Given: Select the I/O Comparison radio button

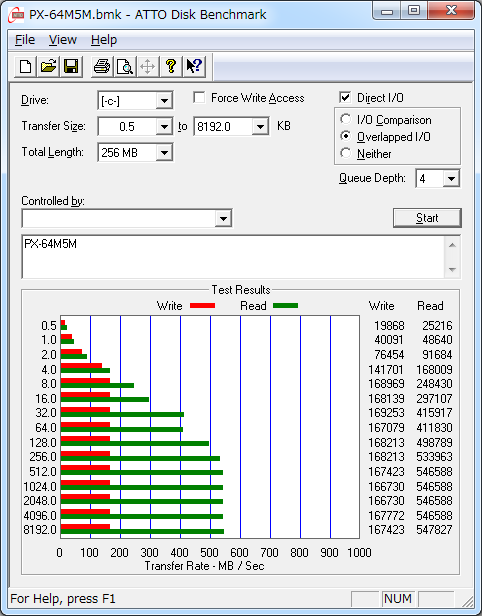Looking at the screenshot, I should tap(346, 119).
